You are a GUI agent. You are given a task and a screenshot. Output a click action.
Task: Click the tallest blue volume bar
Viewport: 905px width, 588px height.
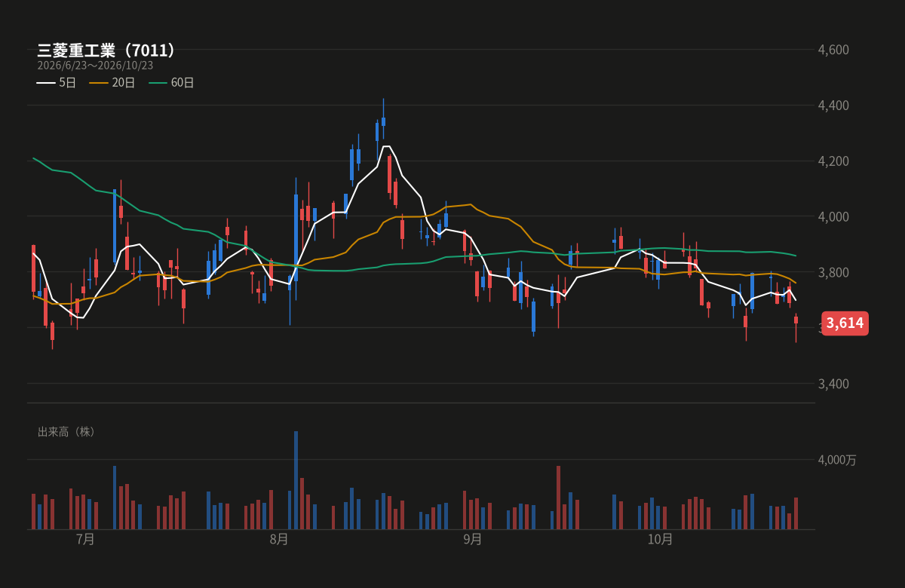tap(296, 480)
